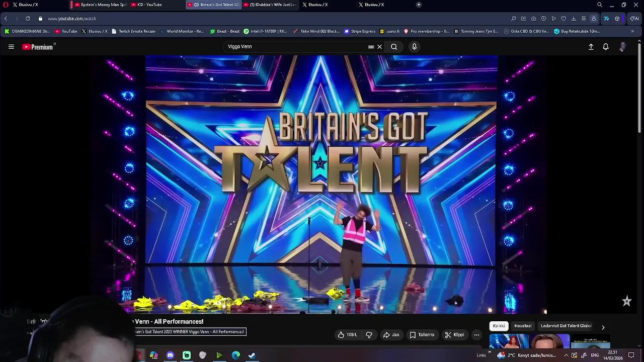
Task: Create a clip with Klippi button
Action: click(x=454, y=335)
